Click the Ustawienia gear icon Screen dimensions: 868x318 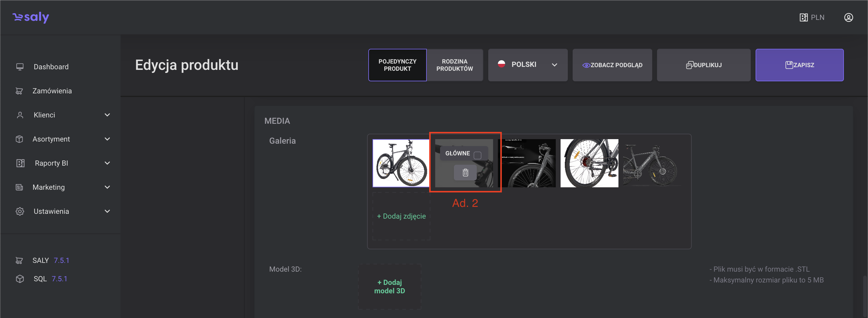(x=20, y=211)
